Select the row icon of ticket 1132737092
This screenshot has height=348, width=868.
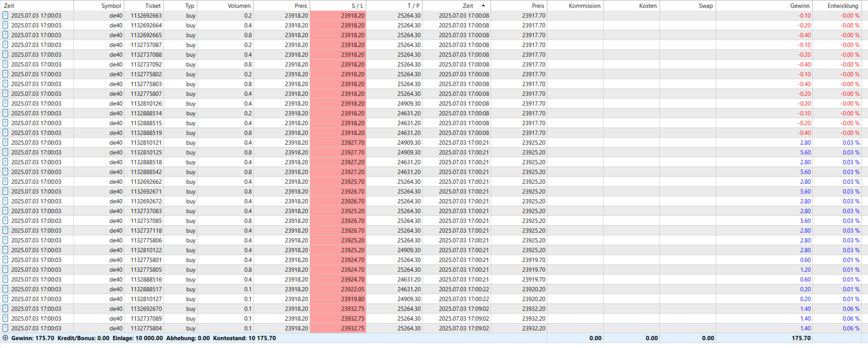(5, 64)
